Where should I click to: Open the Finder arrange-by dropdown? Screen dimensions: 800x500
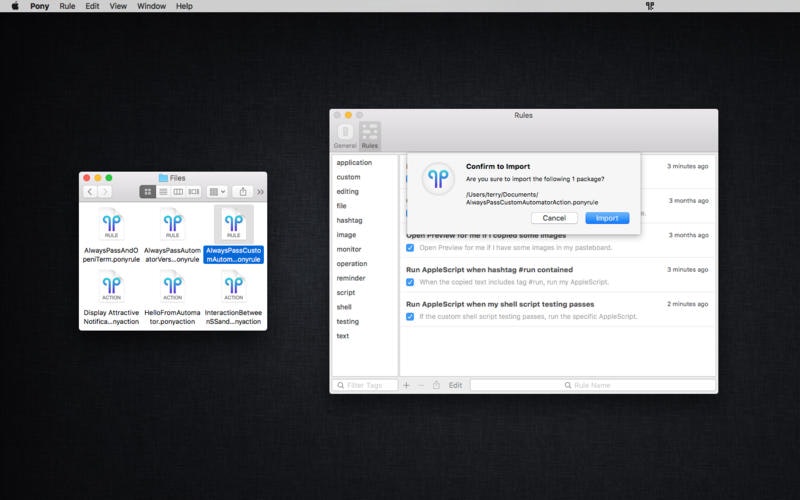pyautogui.click(x=216, y=191)
